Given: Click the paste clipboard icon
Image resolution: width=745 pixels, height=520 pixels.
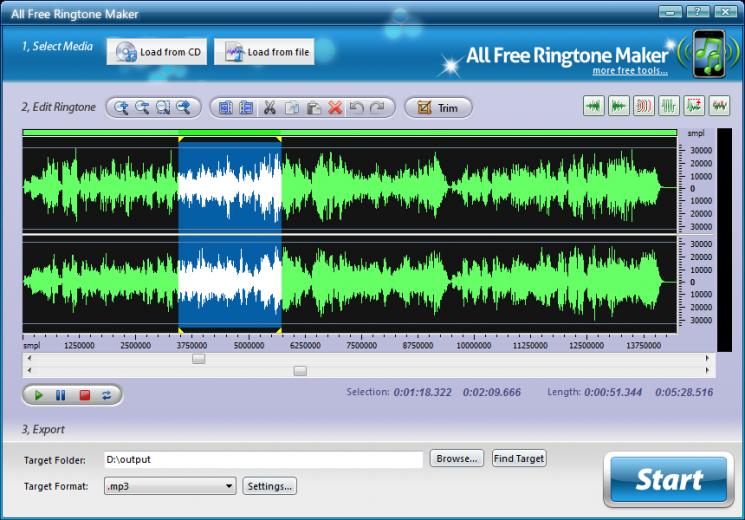Looking at the screenshot, I should pyautogui.click(x=313, y=108).
